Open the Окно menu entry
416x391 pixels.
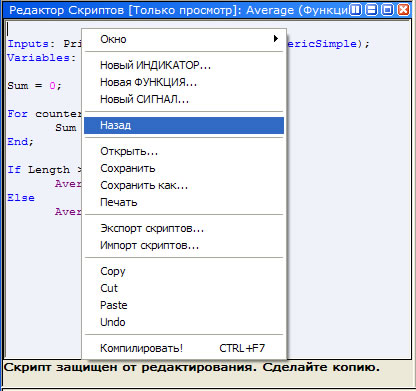[x=184, y=39]
